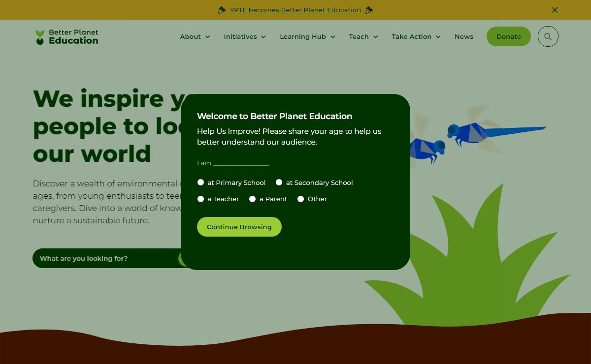Screen dimensions: 591x364
Task: Open the About menu item
Action: pos(190,36)
